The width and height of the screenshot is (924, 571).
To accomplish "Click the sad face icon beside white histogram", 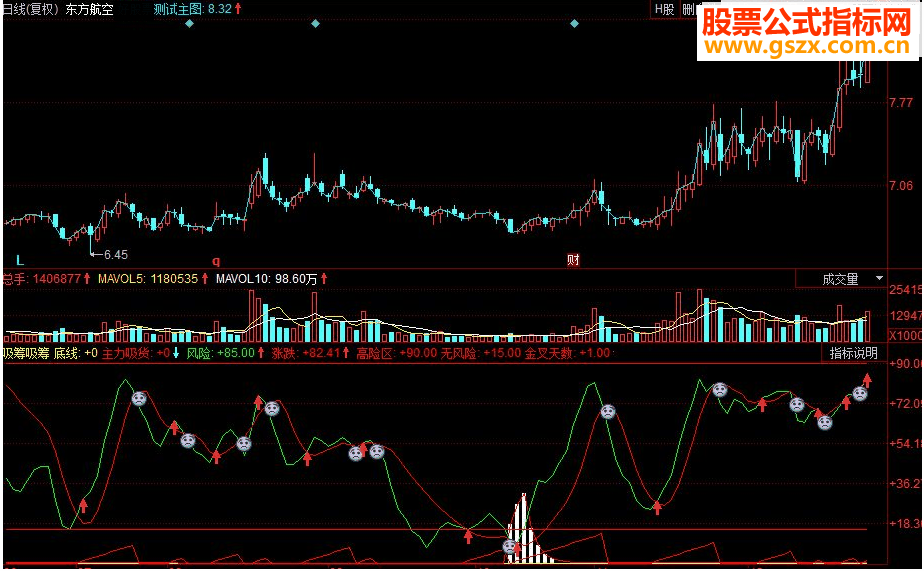I will pos(510,547).
